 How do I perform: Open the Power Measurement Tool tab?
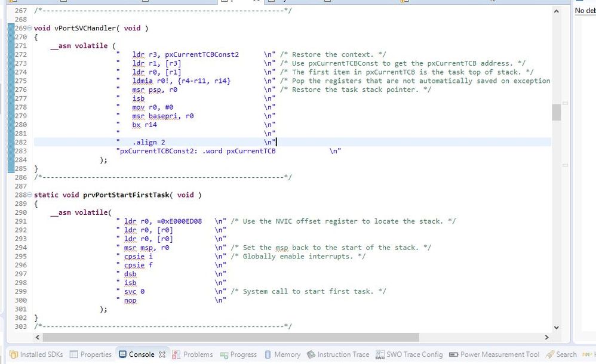tap(494, 354)
